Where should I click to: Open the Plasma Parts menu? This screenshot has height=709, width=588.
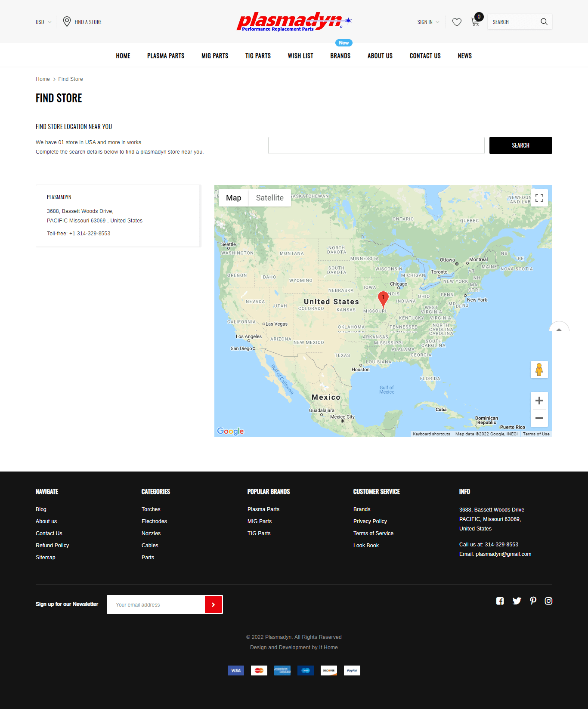pyautogui.click(x=166, y=56)
